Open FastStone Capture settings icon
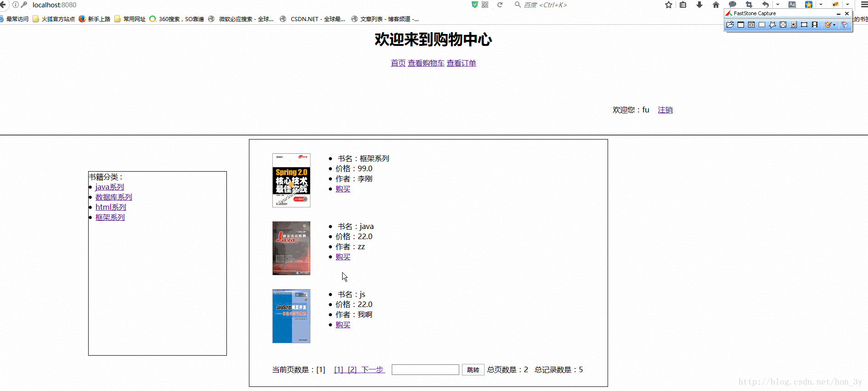Viewport: 868px width, 391px height. point(844,25)
